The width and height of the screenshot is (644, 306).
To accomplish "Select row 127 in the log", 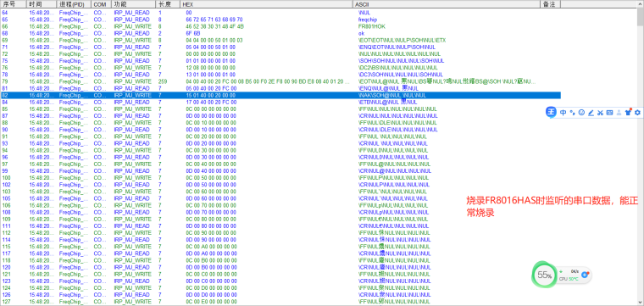I will coord(280,302).
